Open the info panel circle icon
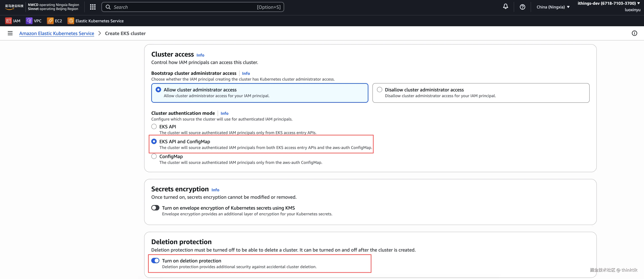 [634, 33]
